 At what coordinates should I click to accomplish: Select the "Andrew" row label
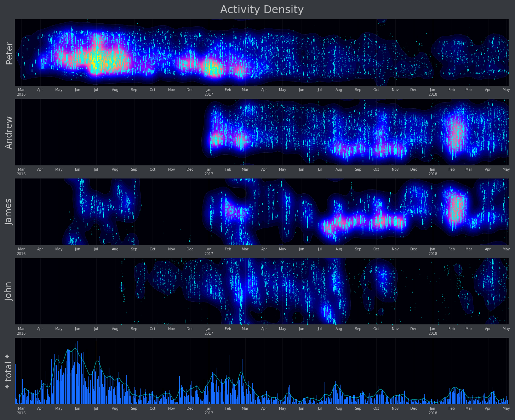[9, 132]
